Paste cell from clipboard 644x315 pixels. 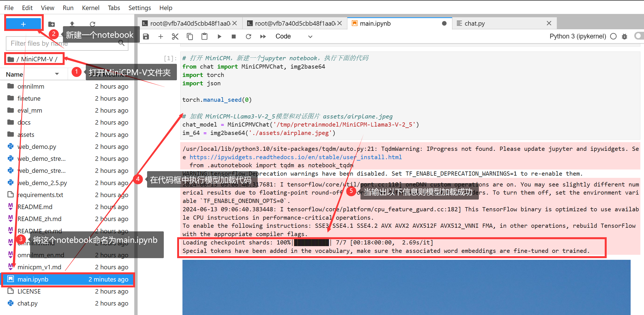[x=204, y=37]
